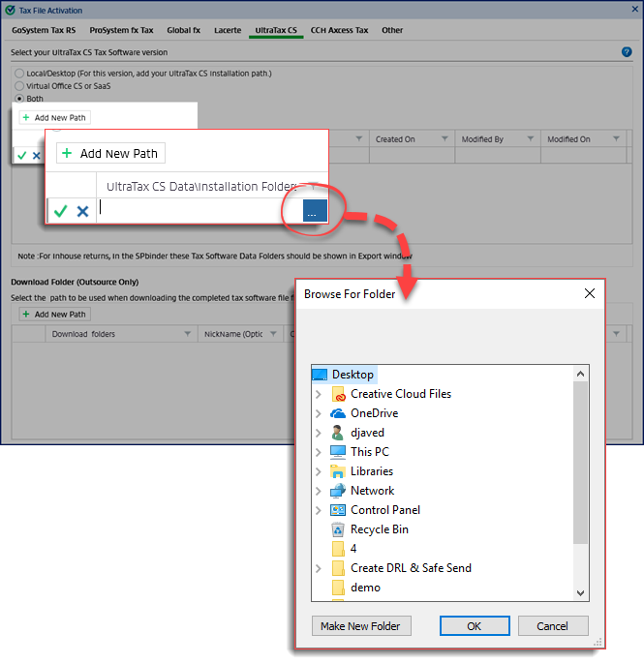Select the demo folder icon
This screenshot has width=644, height=664.
(338, 588)
